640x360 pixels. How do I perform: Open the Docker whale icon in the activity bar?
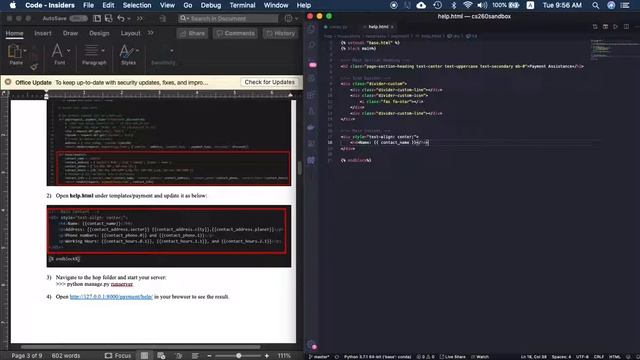click(311, 127)
